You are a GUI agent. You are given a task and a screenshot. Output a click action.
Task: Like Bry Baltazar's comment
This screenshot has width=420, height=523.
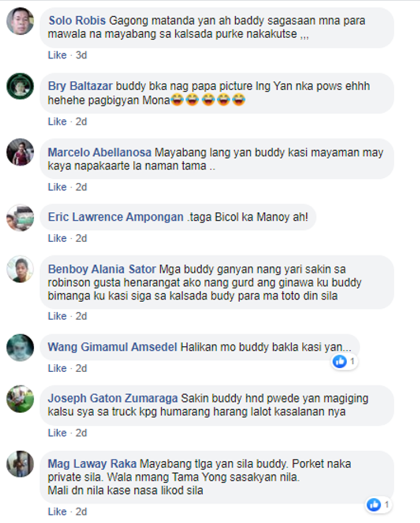[57, 122]
